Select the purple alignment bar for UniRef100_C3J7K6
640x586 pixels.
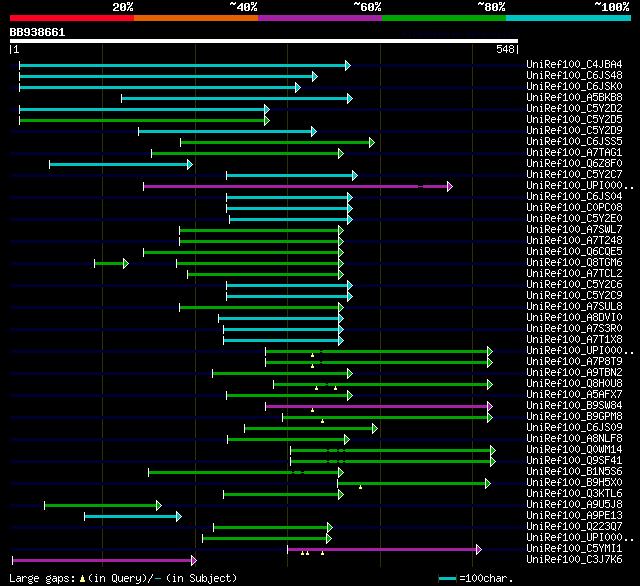pos(104,561)
